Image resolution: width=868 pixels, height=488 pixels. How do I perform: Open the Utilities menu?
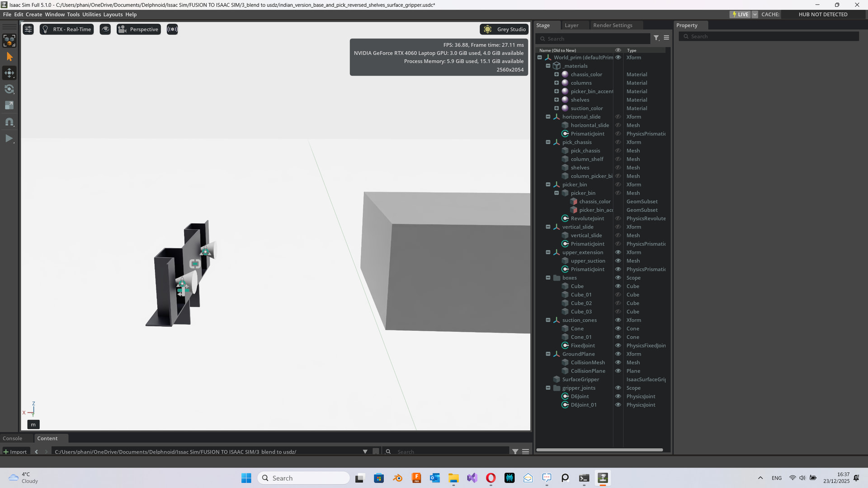click(92, 14)
